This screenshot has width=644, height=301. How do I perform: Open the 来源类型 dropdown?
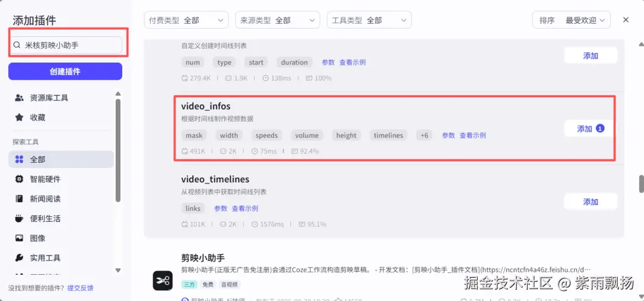(278, 20)
